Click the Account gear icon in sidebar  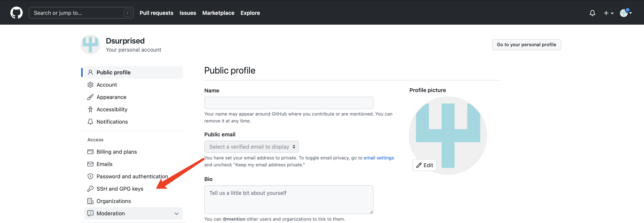pyautogui.click(x=90, y=85)
